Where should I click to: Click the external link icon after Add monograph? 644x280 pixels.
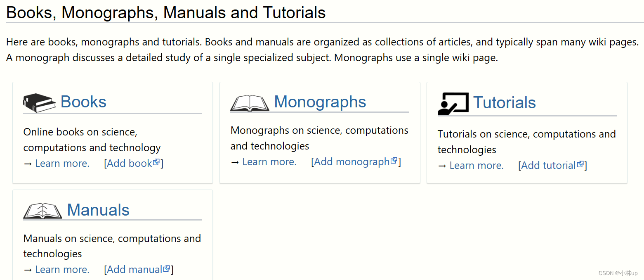click(x=394, y=160)
